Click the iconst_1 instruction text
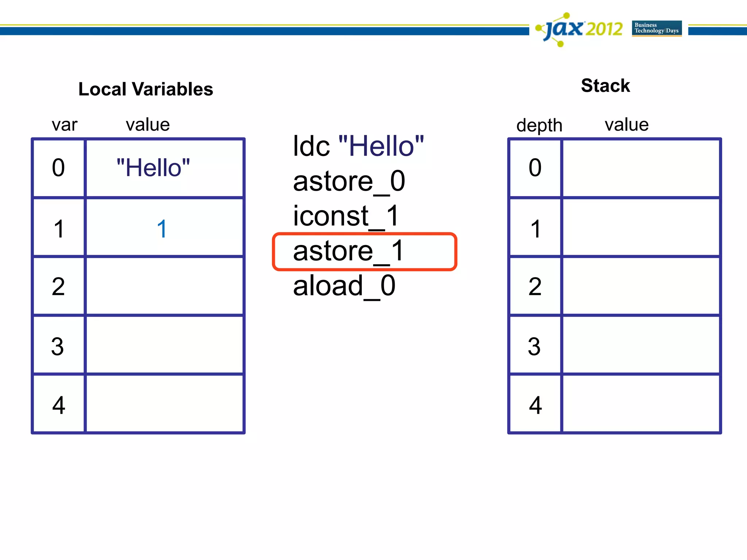Image resolution: width=747 pixels, height=560 pixels. point(346,216)
